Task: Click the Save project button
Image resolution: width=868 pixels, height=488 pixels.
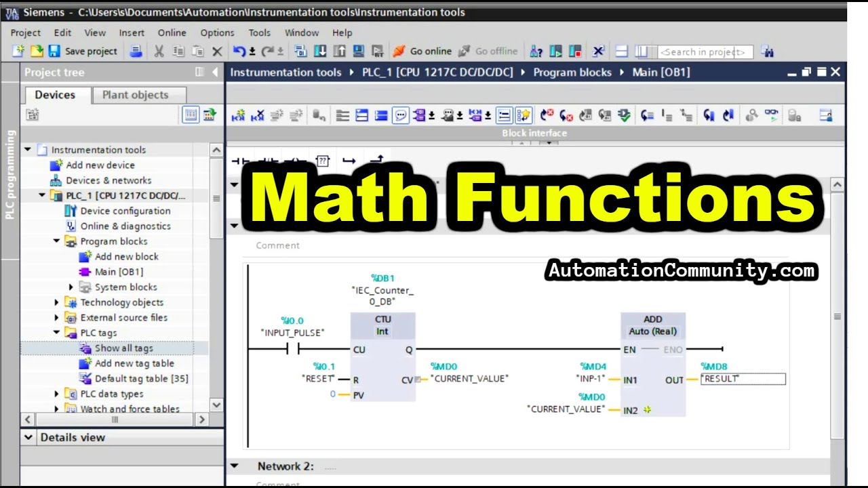Action: tap(83, 51)
